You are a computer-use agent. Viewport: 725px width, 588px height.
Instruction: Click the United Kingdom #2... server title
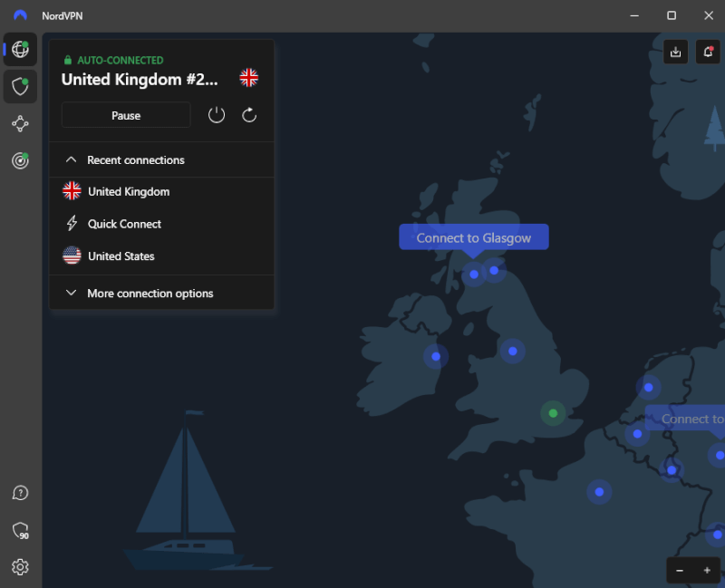[x=140, y=80]
